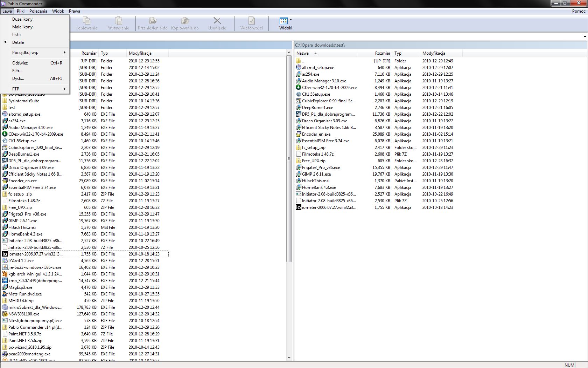
Task: Open Filtr... menu entry
Action: 17,71
